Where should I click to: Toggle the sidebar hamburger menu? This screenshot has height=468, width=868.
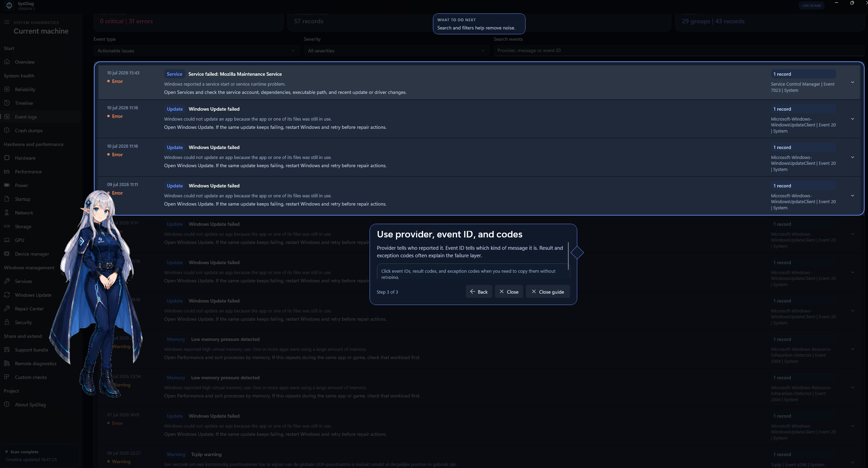click(x=7, y=22)
